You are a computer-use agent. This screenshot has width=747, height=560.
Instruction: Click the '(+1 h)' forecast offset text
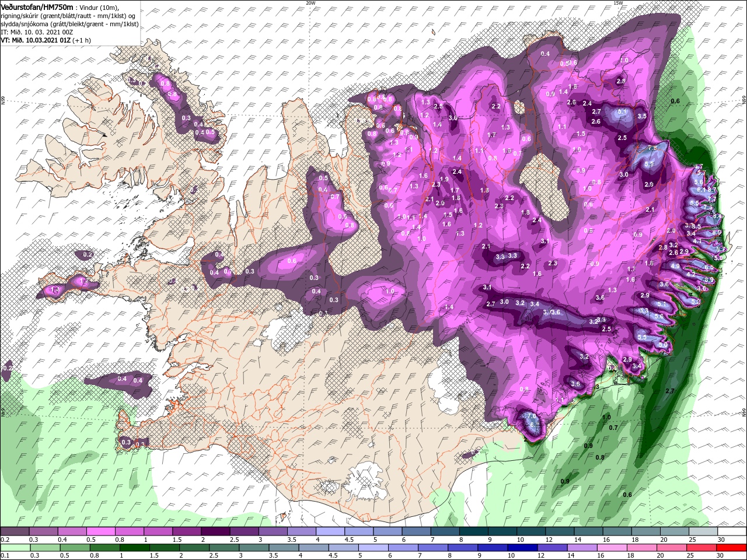[81, 40]
